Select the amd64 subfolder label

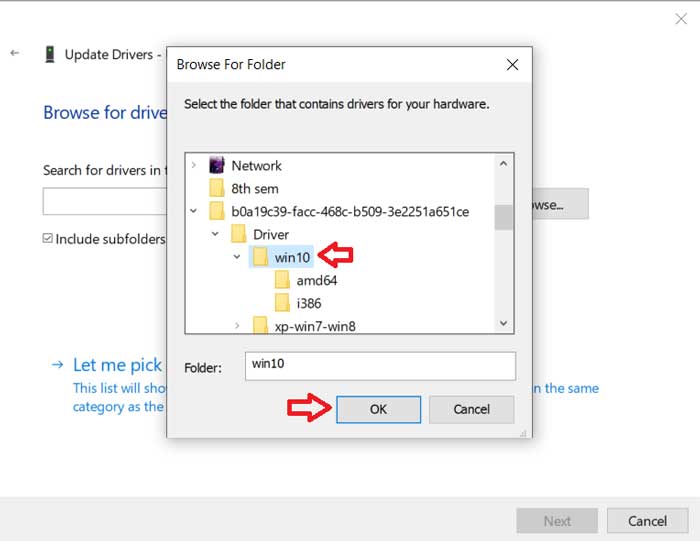point(317,281)
